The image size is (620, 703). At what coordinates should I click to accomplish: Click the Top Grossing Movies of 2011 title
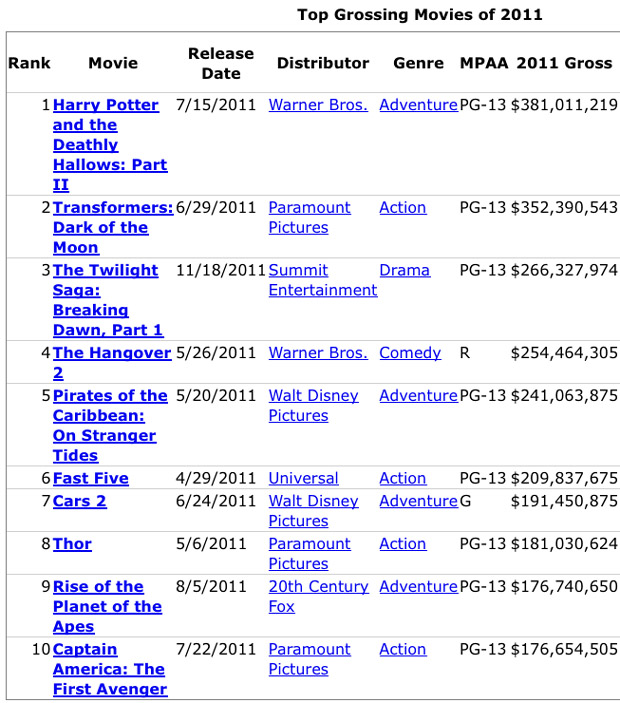click(420, 15)
